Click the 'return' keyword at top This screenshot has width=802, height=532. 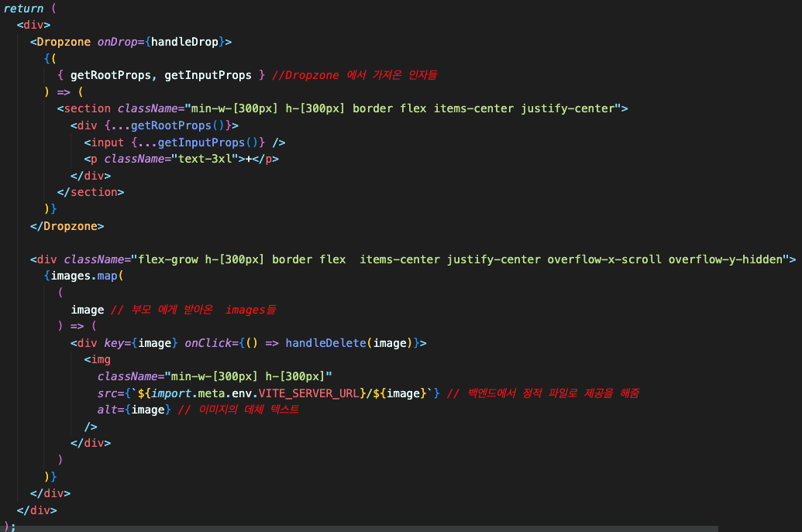[x=23, y=9]
